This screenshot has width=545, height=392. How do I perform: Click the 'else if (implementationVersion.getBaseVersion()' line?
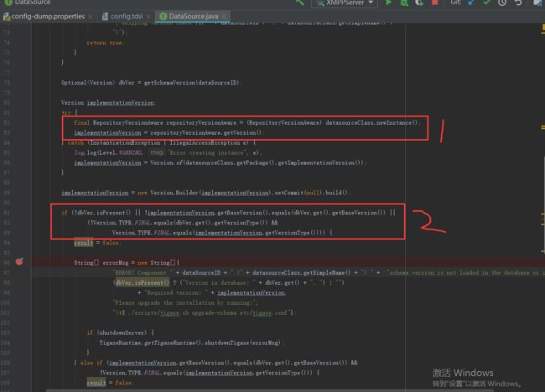[215, 363]
